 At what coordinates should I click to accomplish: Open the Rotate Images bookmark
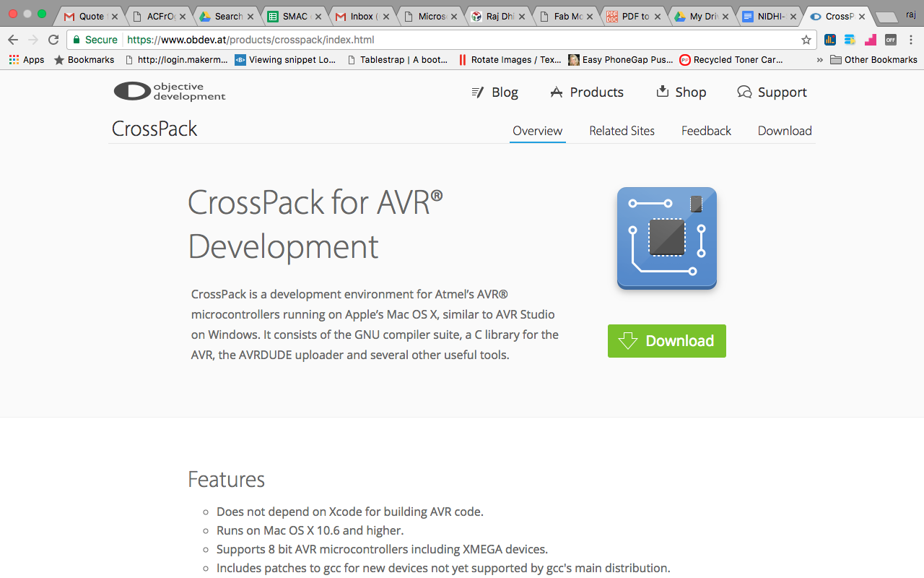510,60
